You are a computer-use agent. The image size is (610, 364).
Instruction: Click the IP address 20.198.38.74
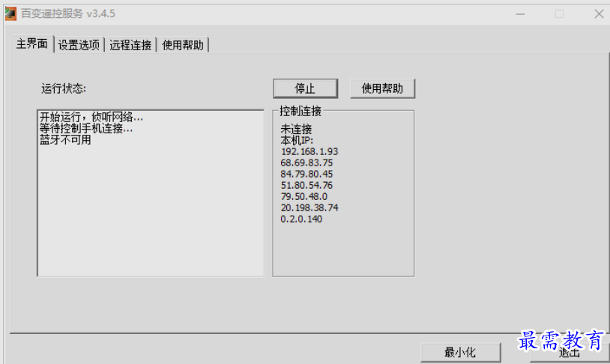tap(309, 207)
